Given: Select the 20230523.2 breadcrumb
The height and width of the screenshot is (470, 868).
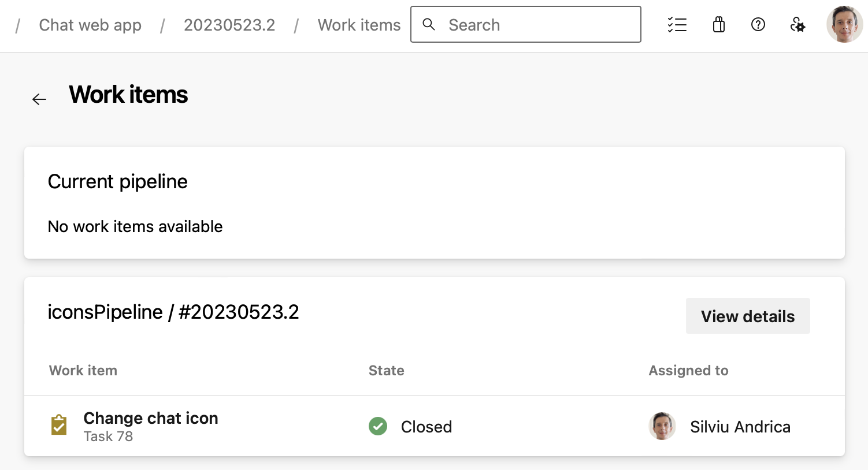Looking at the screenshot, I should 229,25.
